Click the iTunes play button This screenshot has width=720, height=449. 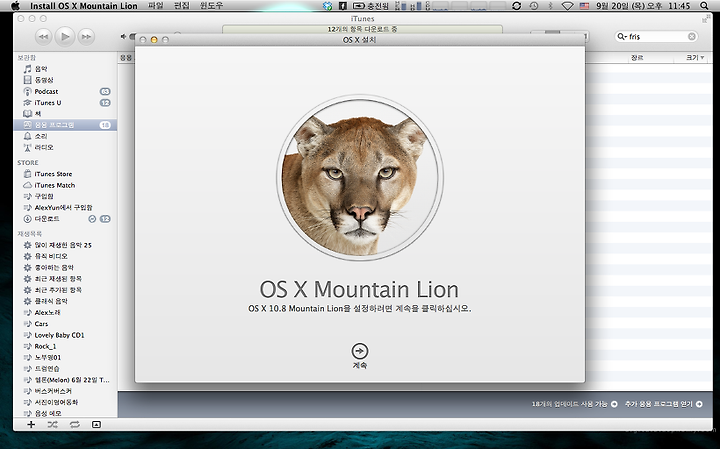coord(65,36)
